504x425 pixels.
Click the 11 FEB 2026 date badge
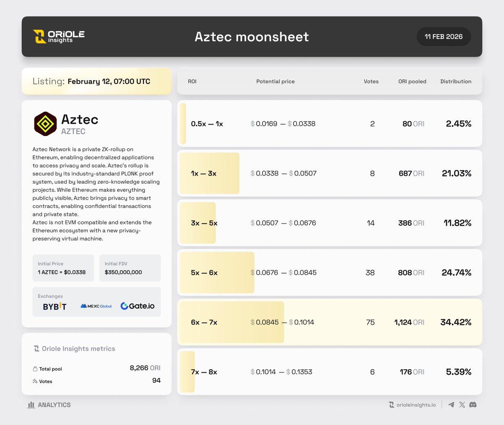coord(444,37)
